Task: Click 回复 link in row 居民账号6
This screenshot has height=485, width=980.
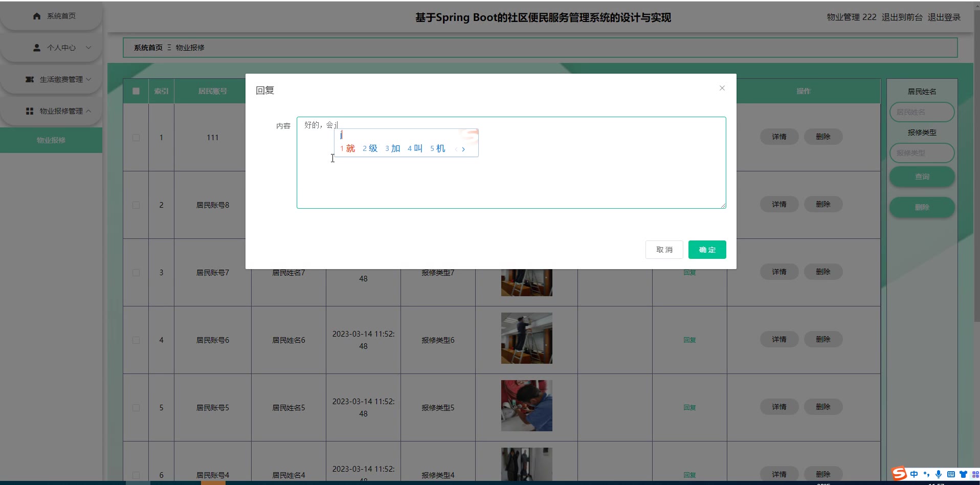Action: [x=689, y=340]
